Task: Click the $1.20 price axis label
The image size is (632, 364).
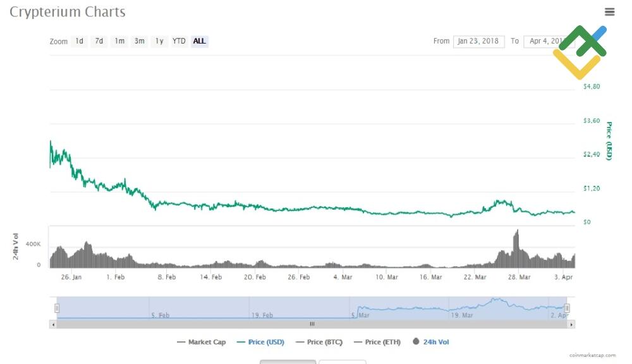Action: click(x=592, y=188)
